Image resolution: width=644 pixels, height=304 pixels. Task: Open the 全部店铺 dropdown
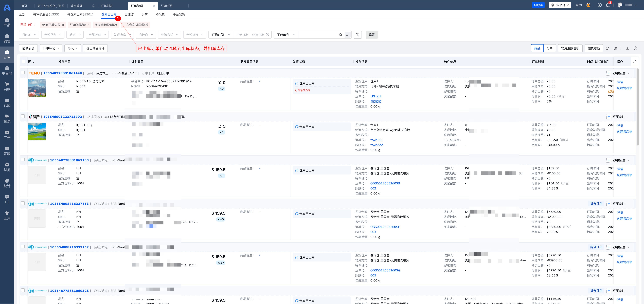click(97, 35)
